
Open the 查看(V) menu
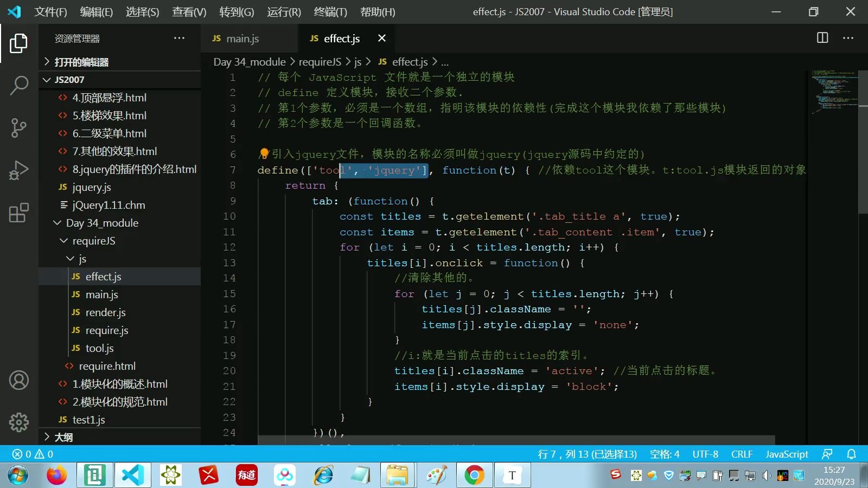point(189,11)
